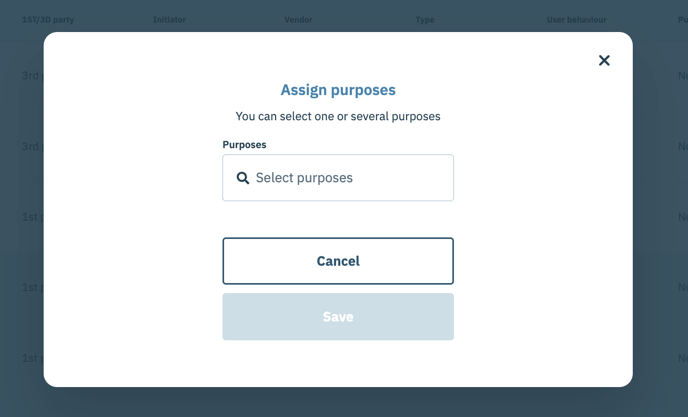Click the Type column header
This screenshot has height=417, width=688.
(425, 20)
